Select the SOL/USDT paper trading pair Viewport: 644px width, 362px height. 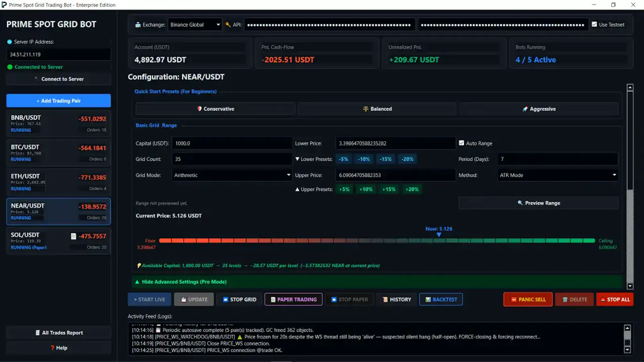58,241
